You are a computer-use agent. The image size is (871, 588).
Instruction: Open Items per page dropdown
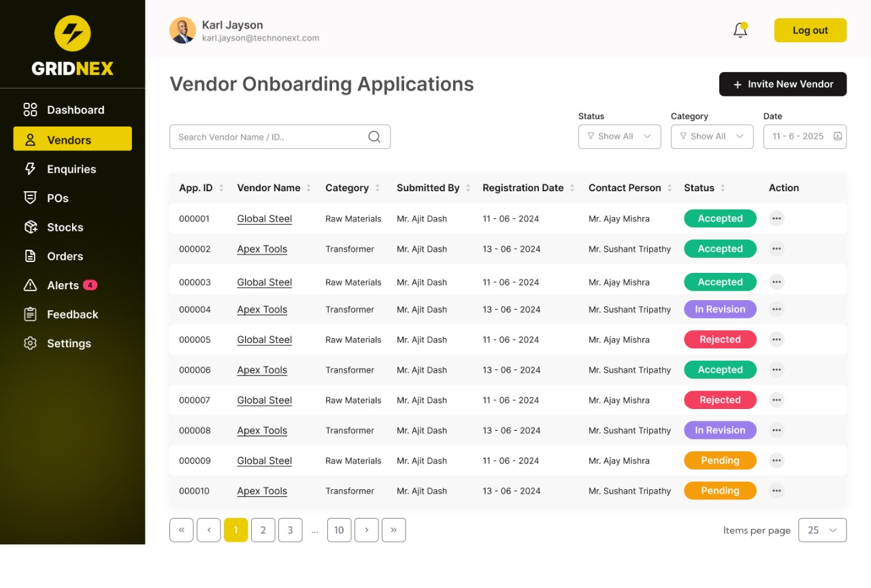coord(822,530)
